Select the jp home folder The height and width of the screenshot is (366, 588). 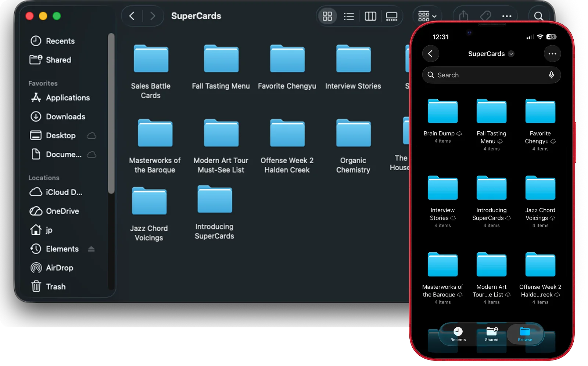coord(41,230)
